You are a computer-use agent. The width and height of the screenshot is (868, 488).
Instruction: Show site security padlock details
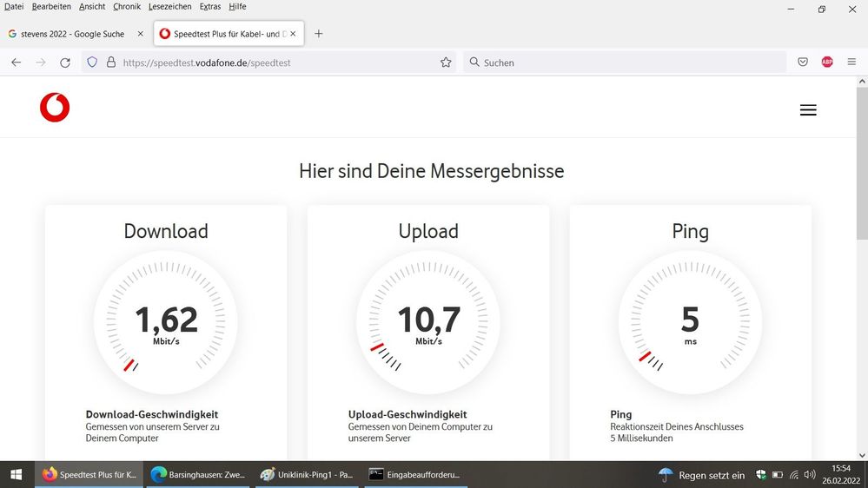(110, 62)
